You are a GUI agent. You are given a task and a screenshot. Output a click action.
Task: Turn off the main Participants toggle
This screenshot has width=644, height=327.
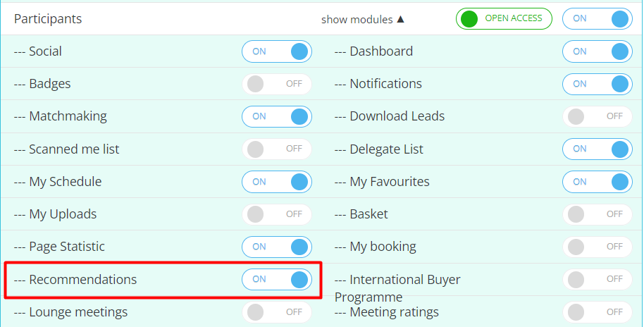[x=597, y=19]
